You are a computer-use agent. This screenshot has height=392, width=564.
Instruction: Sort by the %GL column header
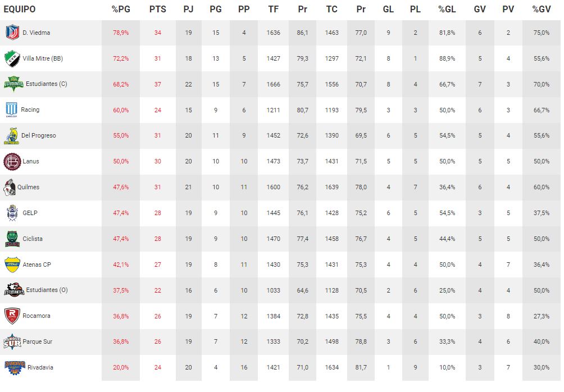(447, 10)
